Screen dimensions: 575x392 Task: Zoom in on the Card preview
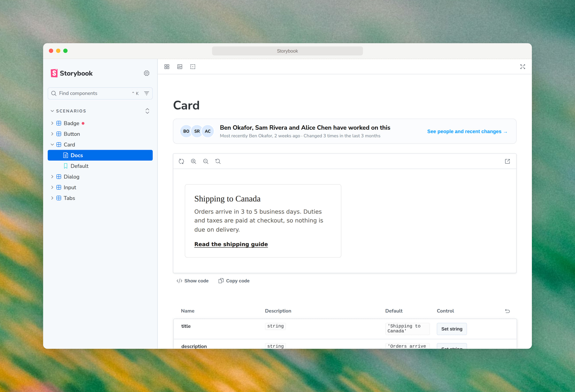[x=193, y=161]
